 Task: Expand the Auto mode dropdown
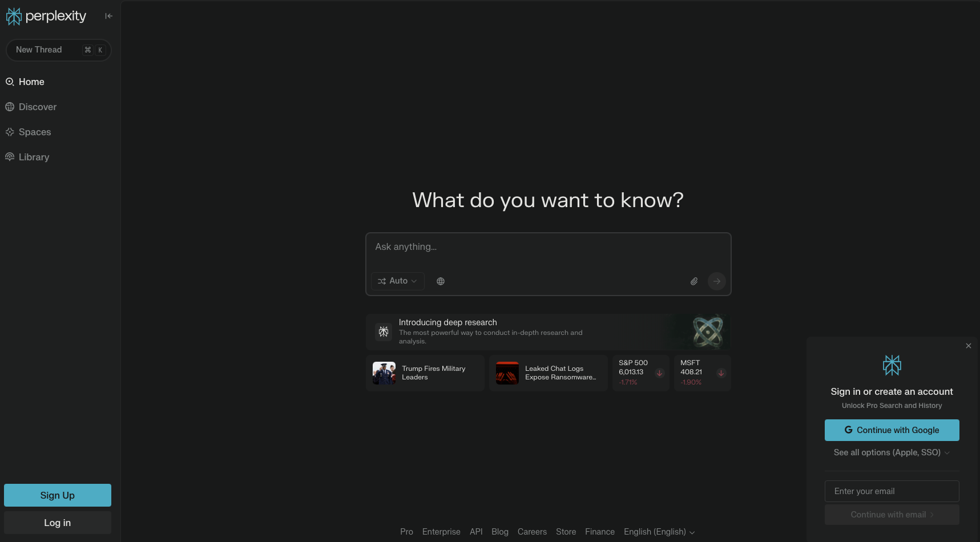397,281
